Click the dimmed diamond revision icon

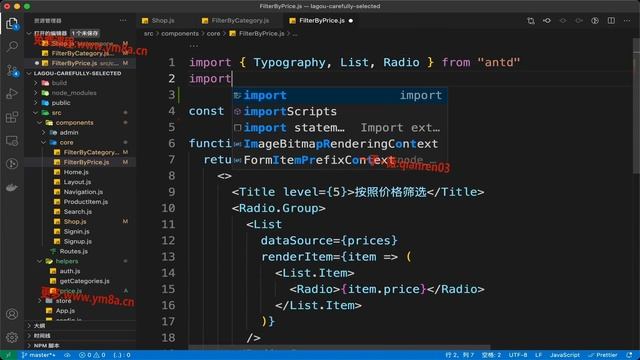pos(563,20)
